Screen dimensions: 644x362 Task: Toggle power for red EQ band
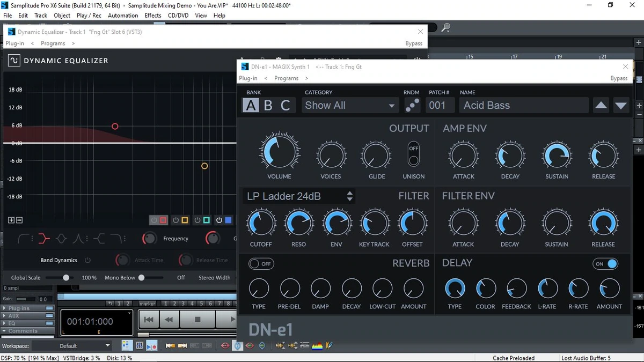[x=155, y=220]
